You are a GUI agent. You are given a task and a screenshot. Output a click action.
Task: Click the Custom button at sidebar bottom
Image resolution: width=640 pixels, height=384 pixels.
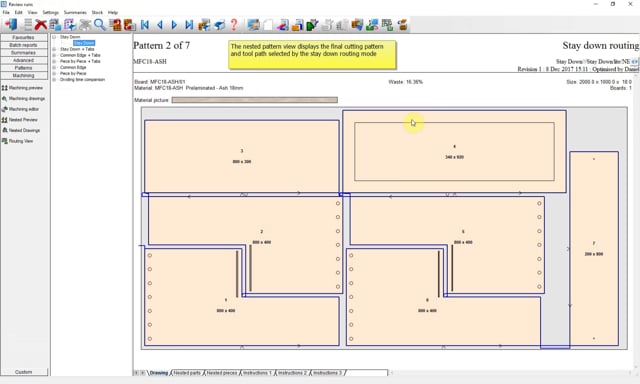23,372
